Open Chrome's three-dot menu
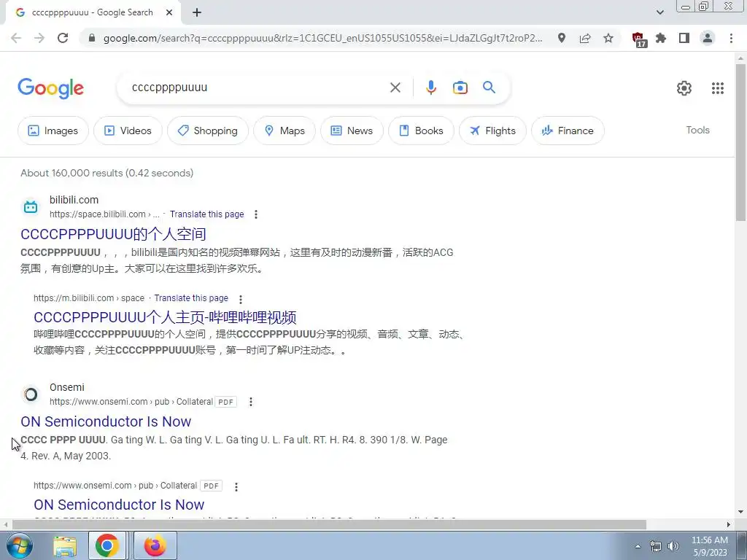The image size is (747, 560). tap(731, 38)
